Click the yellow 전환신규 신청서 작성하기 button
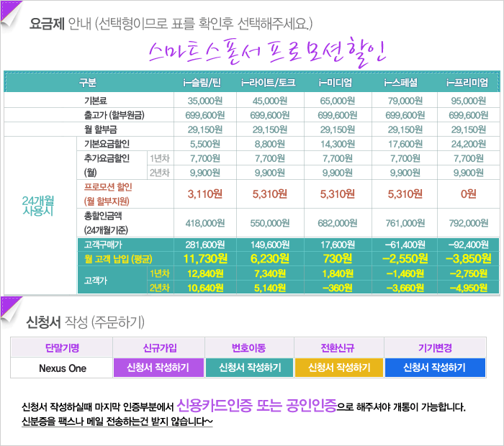Image resolution: width=504 pixels, height=446 pixels. point(340,368)
